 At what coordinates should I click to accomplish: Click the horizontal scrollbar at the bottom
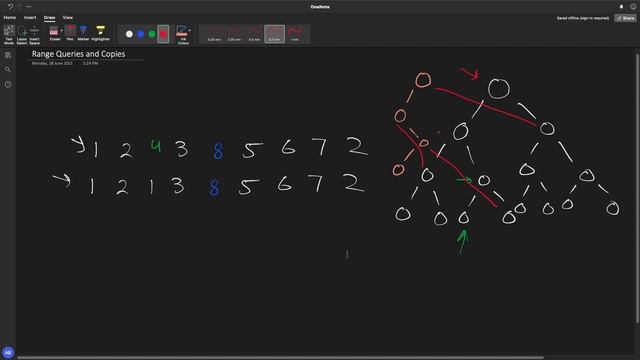pos(280,358)
